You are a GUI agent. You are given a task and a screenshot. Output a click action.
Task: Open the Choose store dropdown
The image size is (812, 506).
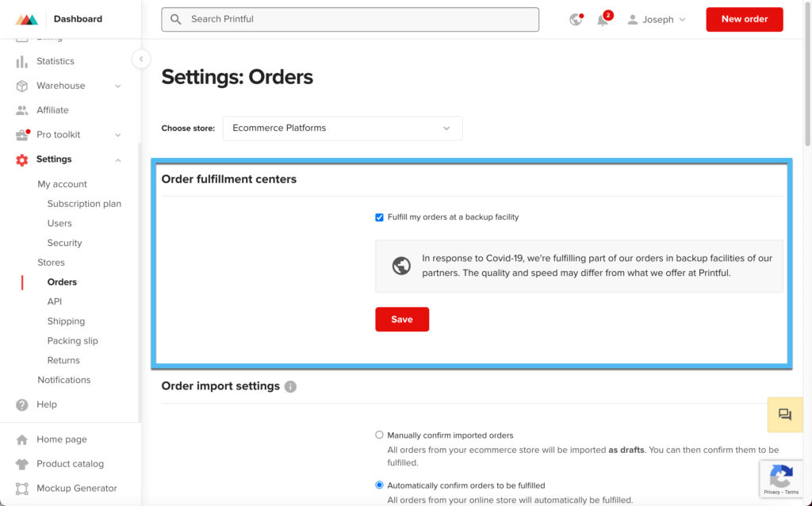tap(343, 128)
